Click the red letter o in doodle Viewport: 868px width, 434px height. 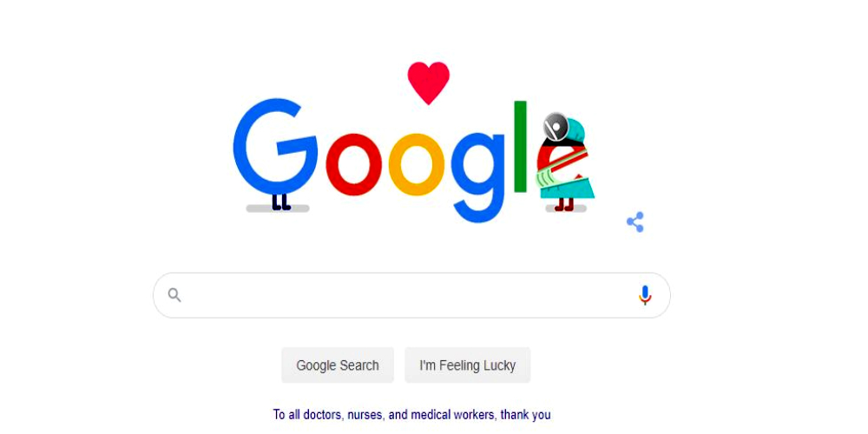tap(354, 164)
